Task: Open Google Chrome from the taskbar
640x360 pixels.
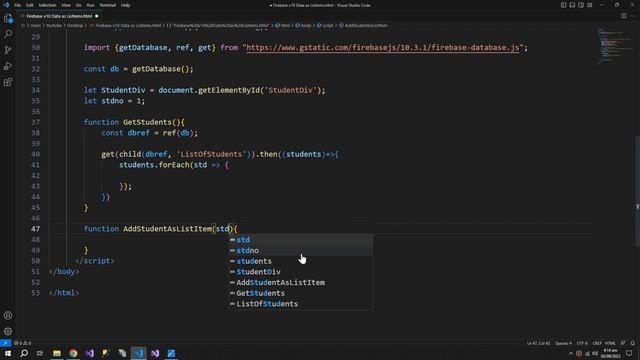Action: pyautogui.click(x=73, y=353)
